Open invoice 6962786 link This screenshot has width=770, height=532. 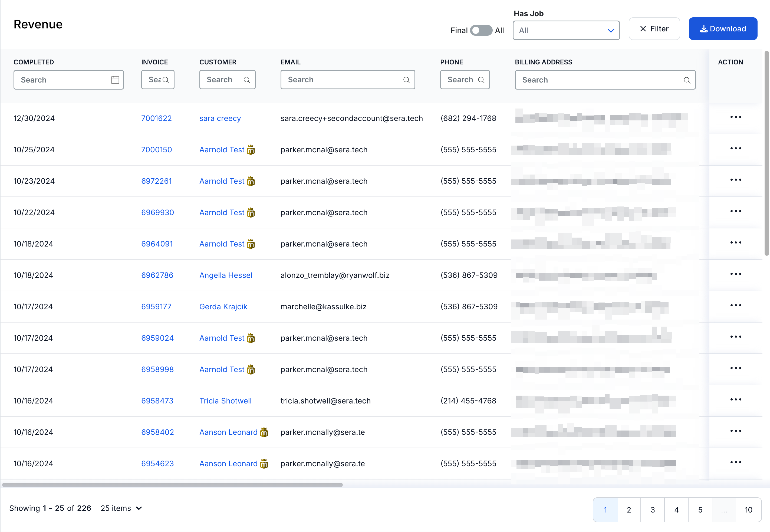coord(157,275)
